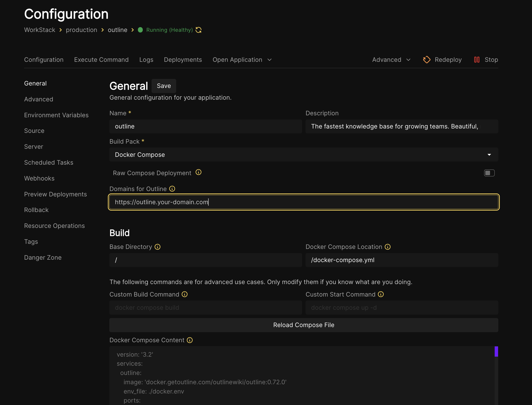Click the refresh status icon next to Running

199,30
